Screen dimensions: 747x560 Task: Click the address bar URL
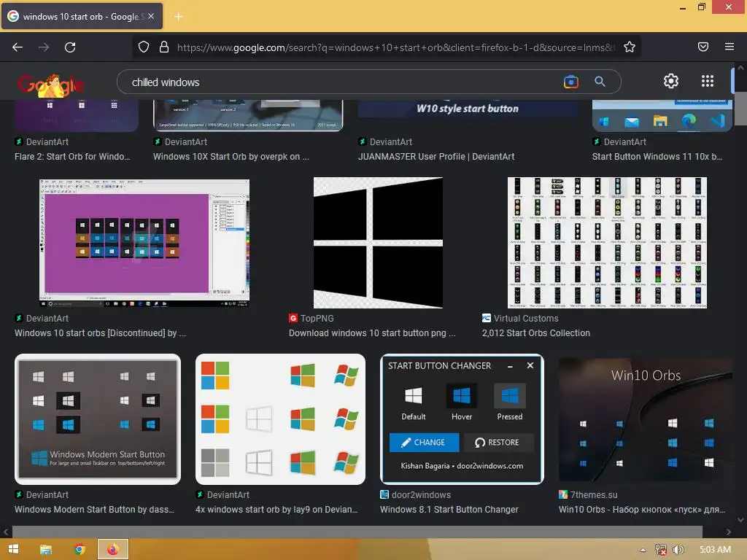point(395,47)
